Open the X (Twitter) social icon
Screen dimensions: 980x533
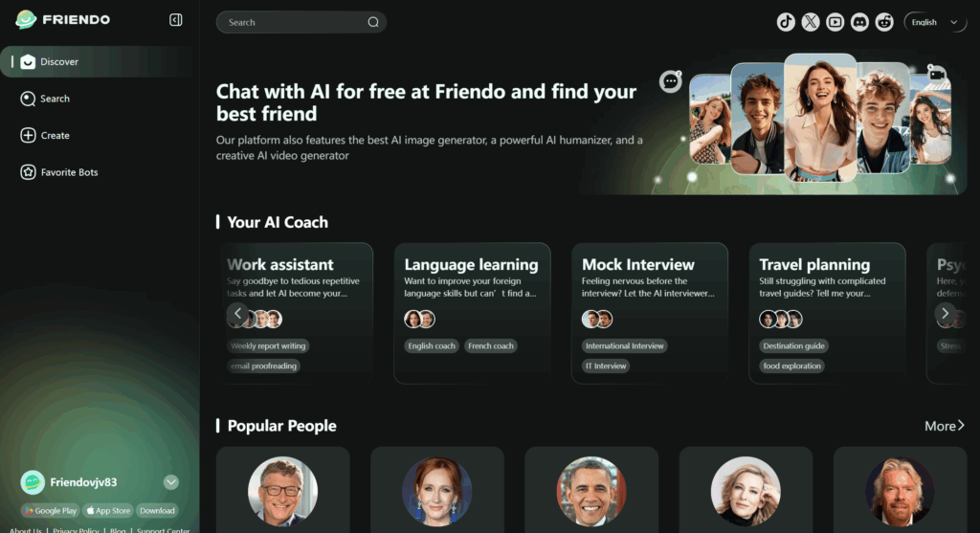pos(811,22)
